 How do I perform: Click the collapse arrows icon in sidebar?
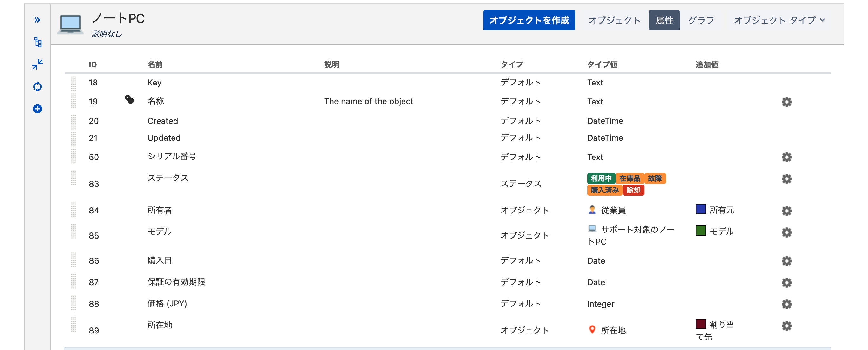pyautogui.click(x=37, y=64)
